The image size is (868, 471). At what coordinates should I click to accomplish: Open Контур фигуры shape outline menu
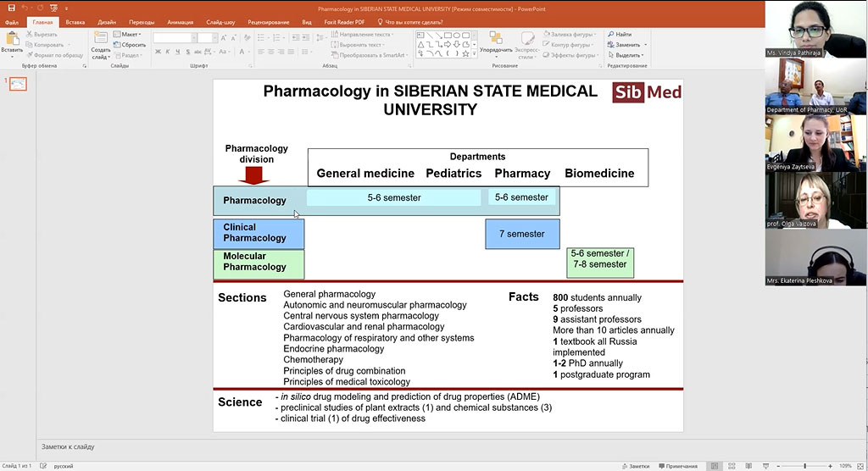coord(569,45)
